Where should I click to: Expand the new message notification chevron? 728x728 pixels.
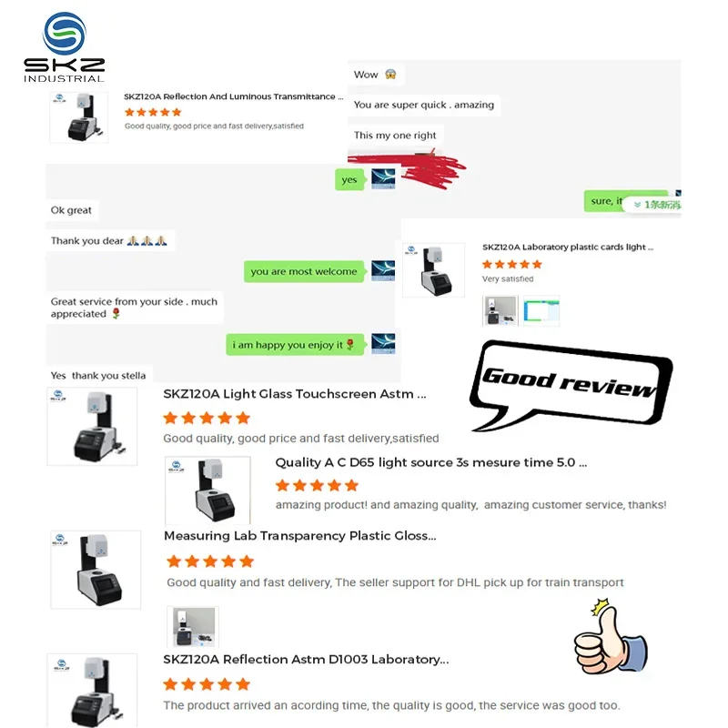tap(638, 205)
